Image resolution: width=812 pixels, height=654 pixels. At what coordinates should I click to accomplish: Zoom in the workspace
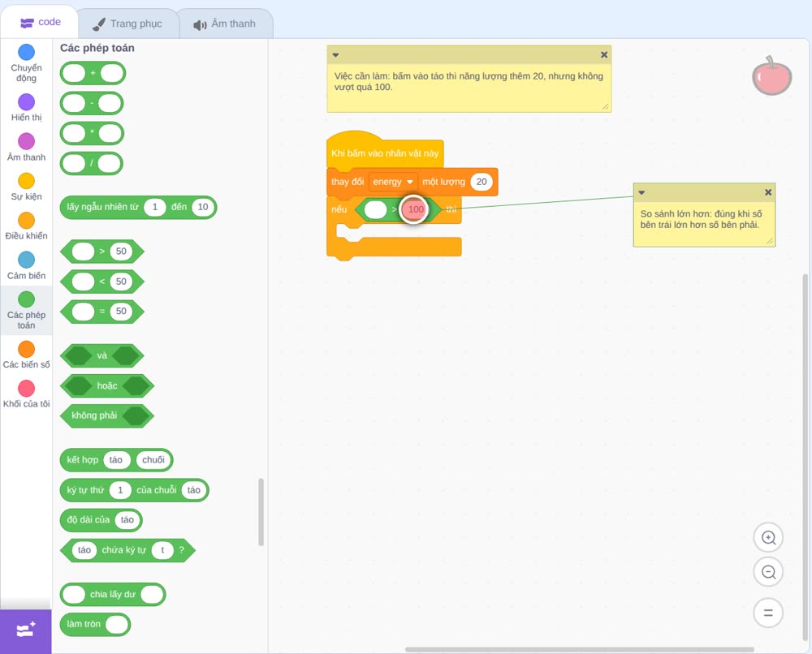pos(768,538)
